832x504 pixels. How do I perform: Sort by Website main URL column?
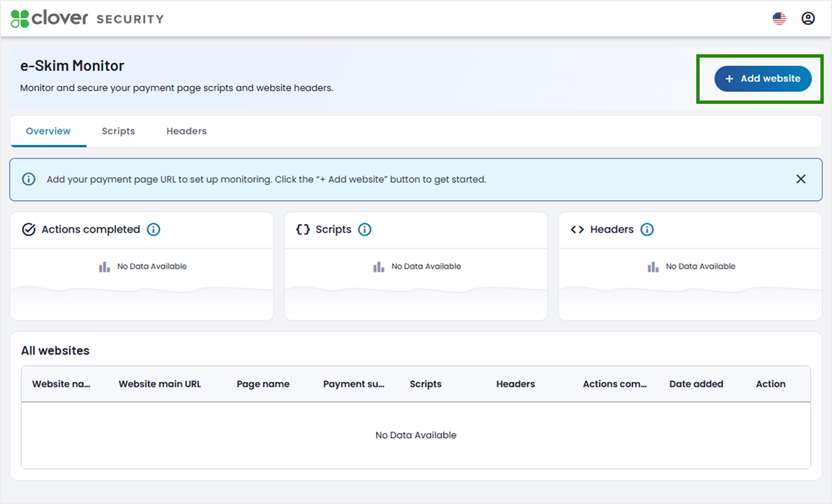[x=160, y=384]
